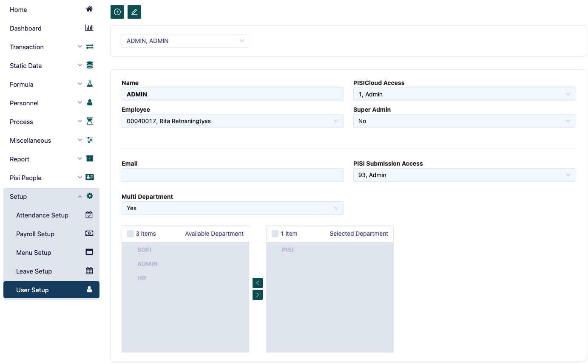Click the Payroll Setup banknote icon
Image resolution: width=588 pixels, height=364 pixels.
[89, 233]
